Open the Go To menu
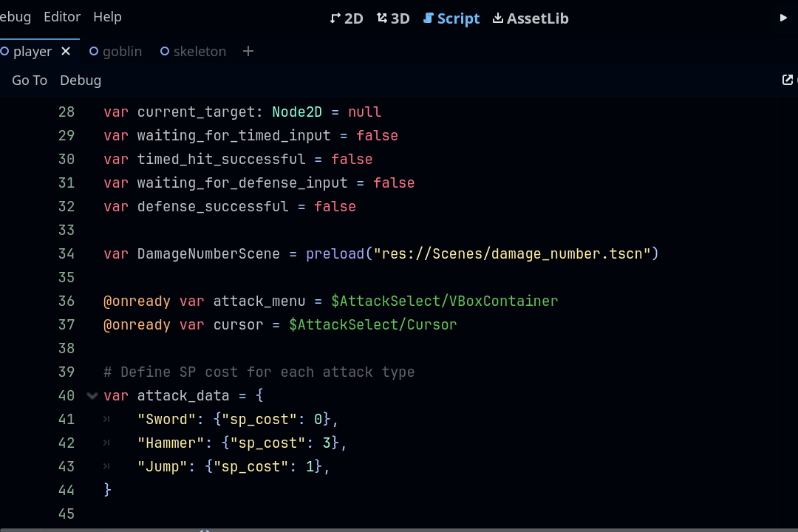The height and width of the screenshot is (532, 798). 30,81
